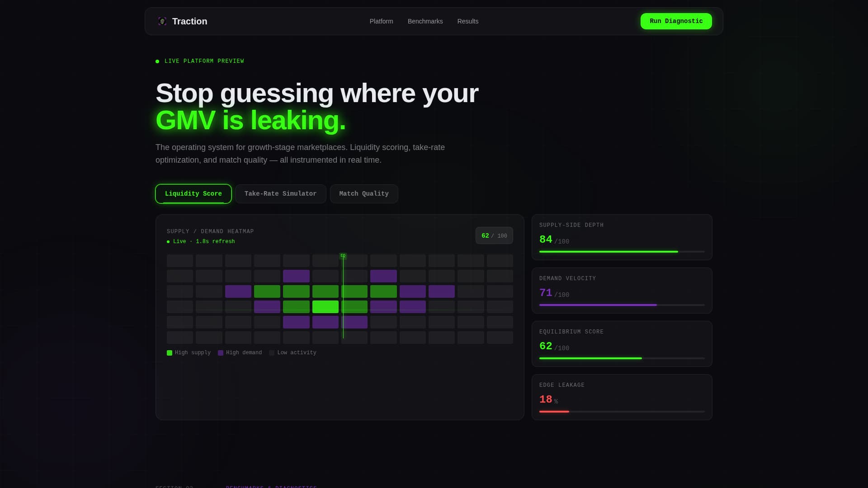Select the Liquidity Score tab

(x=193, y=194)
